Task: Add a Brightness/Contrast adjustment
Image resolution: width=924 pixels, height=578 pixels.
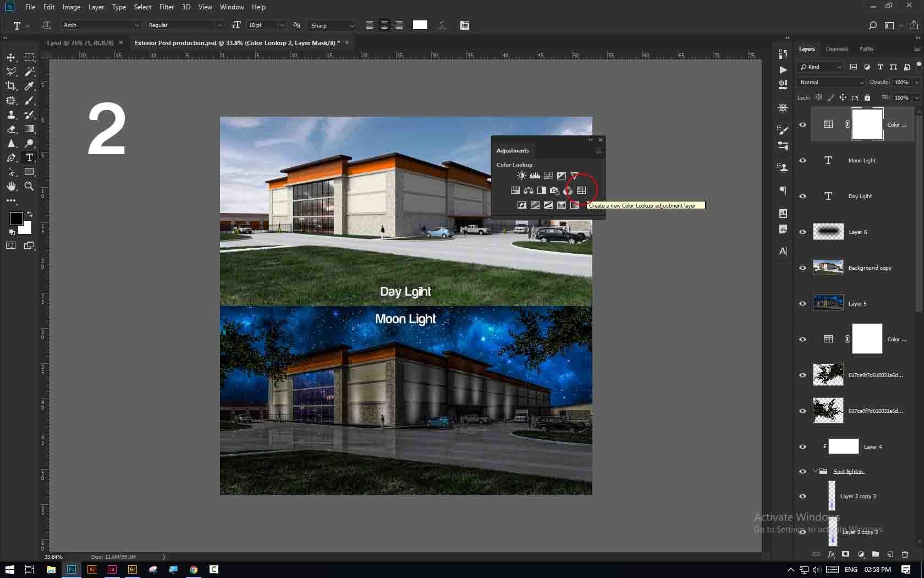Action: coord(521,176)
